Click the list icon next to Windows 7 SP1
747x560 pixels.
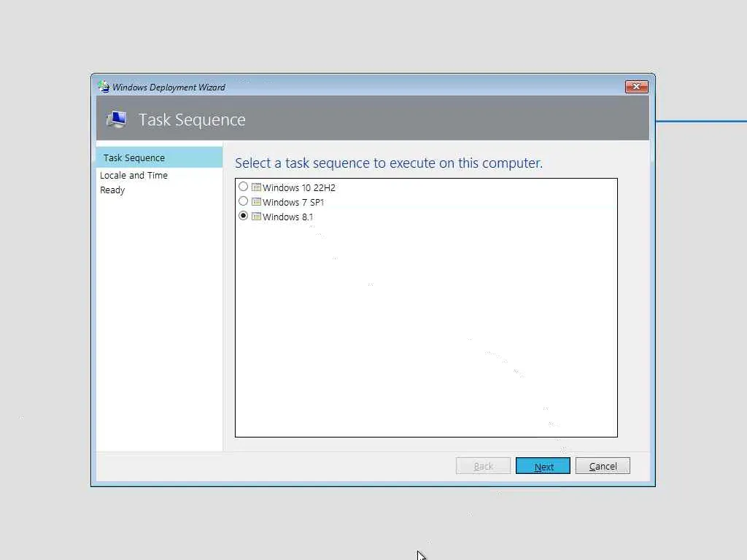[256, 202]
